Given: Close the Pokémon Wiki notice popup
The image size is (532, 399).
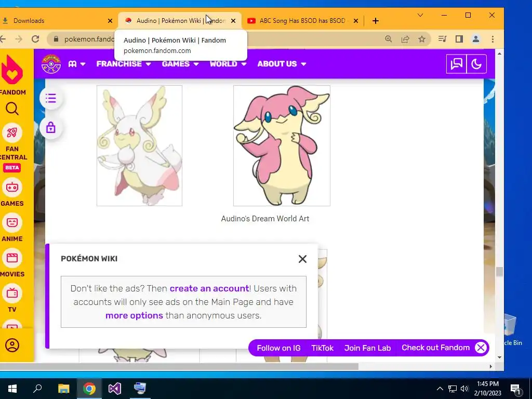Looking at the screenshot, I should (x=302, y=259).
